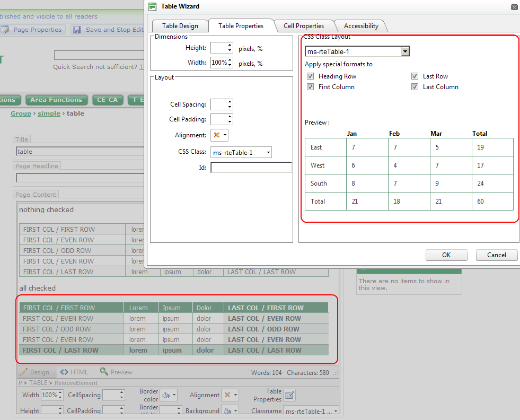The image size is (520, 420).
Task: Open the Alignment dropdown arrow in Table Wizard
Action: coord(225,135)
